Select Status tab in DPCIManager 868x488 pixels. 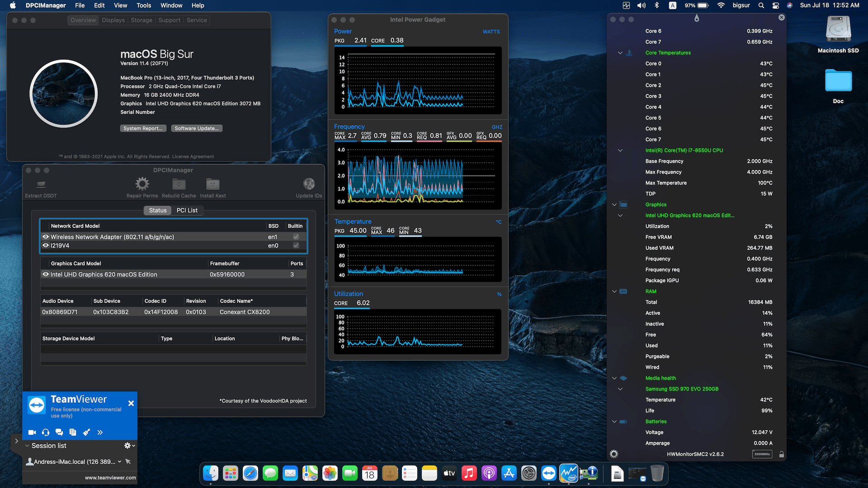(158, 210)
